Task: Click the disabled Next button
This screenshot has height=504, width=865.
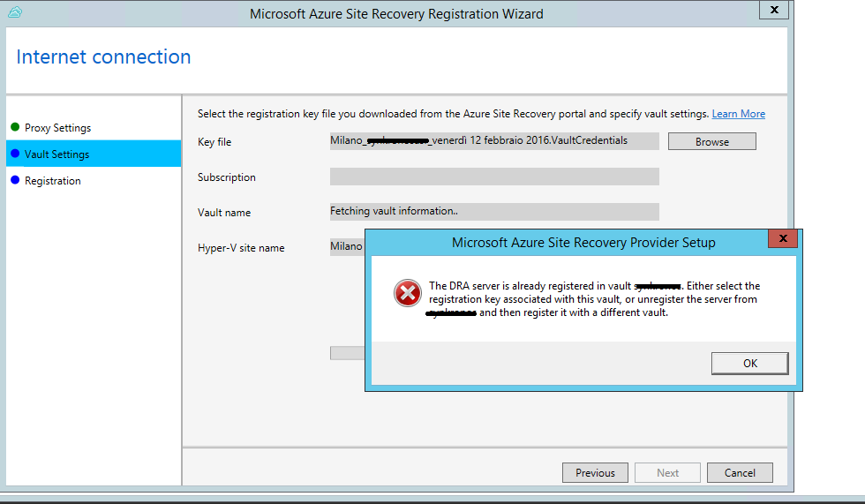Action: 667,472
